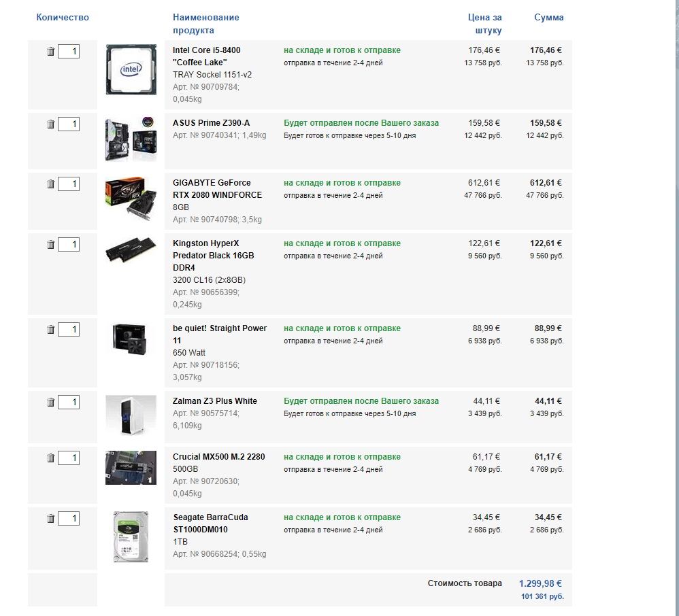Select 159,58 € sum for ASUS board

tap(546, 123)
